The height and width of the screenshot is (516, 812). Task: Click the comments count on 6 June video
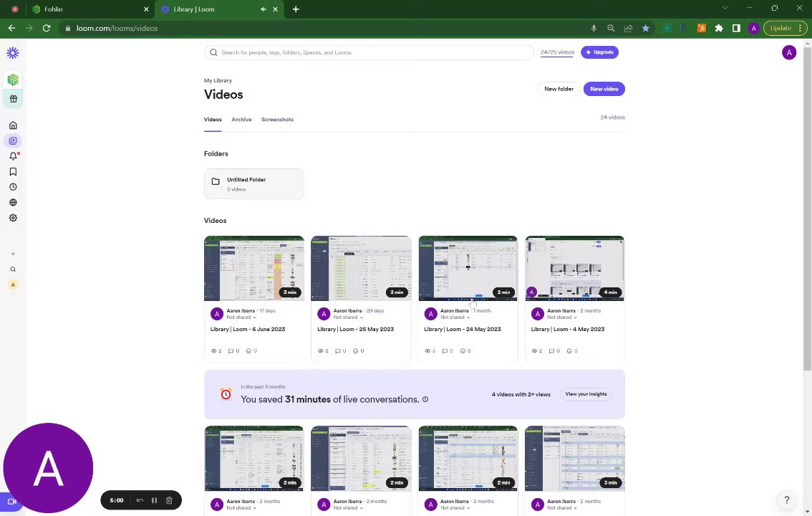coord(233,351)
